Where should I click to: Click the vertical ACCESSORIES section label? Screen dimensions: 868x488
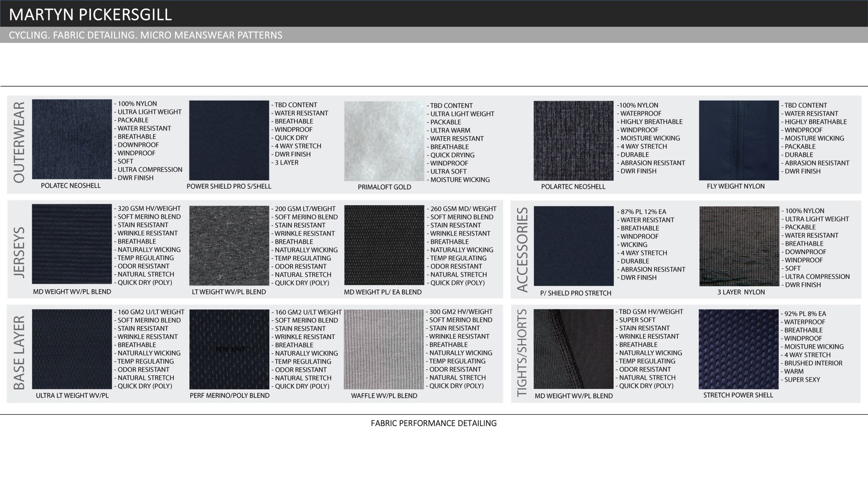point(522,249)
